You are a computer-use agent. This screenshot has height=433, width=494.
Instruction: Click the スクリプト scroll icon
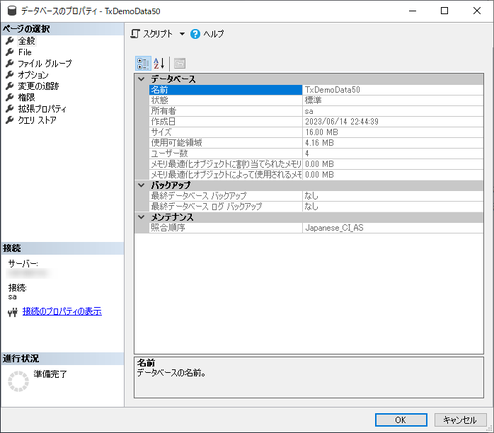click(x=135, y=34)
